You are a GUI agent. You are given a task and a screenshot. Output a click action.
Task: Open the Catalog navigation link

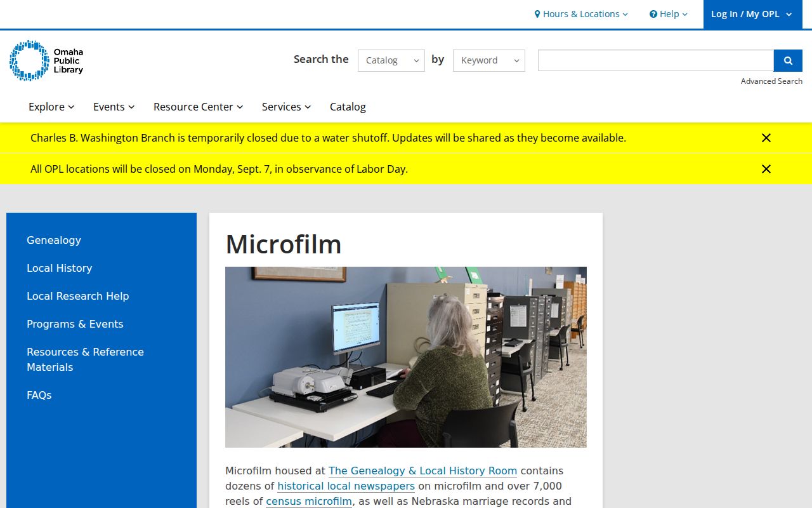348,107
